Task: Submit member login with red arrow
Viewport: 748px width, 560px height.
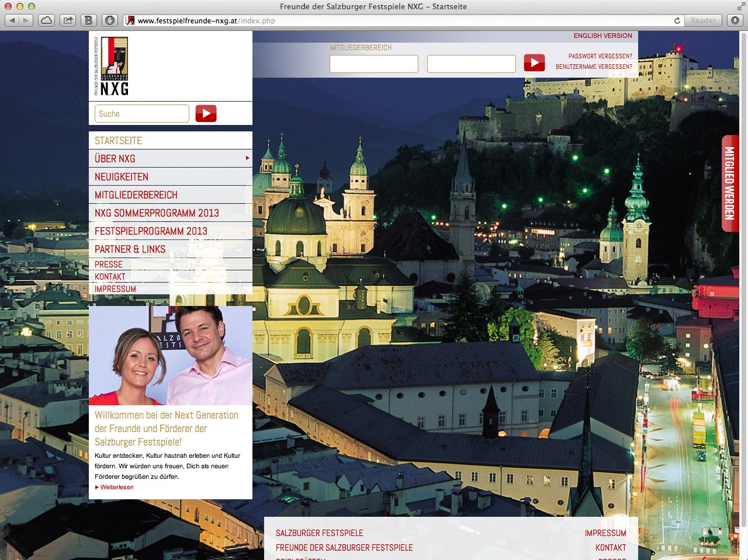Action: (534, 62)
